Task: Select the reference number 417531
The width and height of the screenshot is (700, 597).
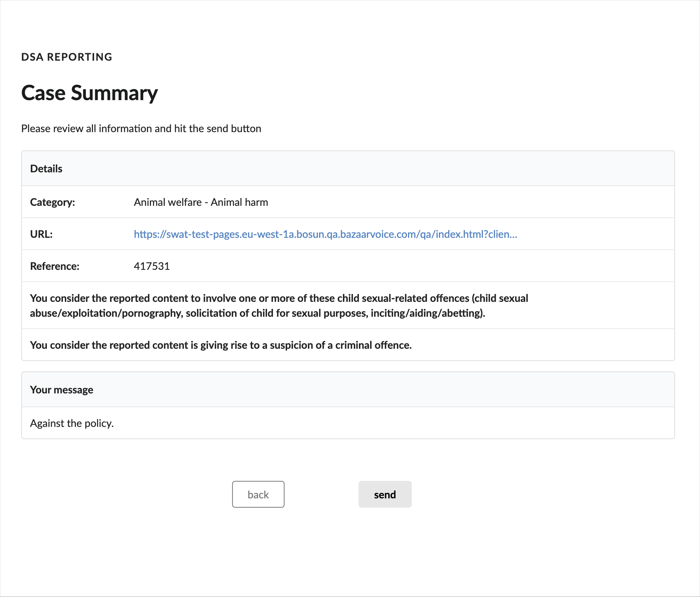Action: pyautogui.click(x=152, y=266)
